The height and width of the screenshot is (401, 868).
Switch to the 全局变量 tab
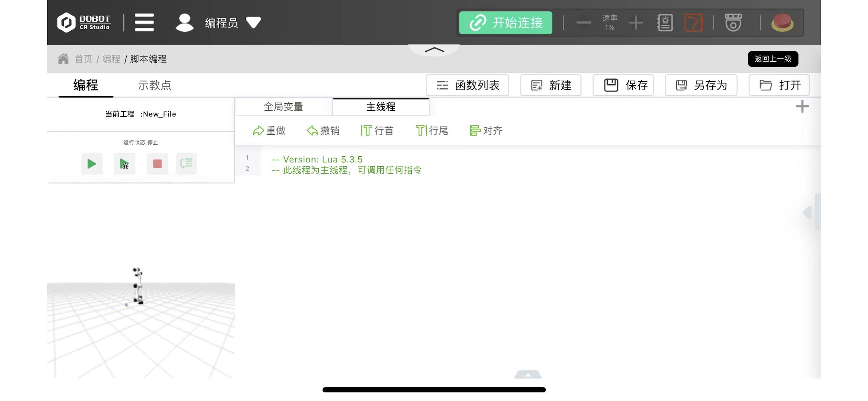[284, 107]
